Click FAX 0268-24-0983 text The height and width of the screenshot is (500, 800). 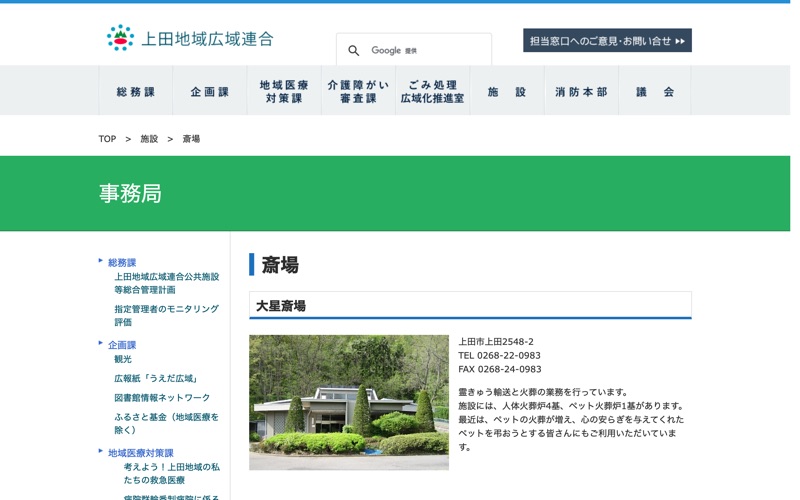(500, 369)
